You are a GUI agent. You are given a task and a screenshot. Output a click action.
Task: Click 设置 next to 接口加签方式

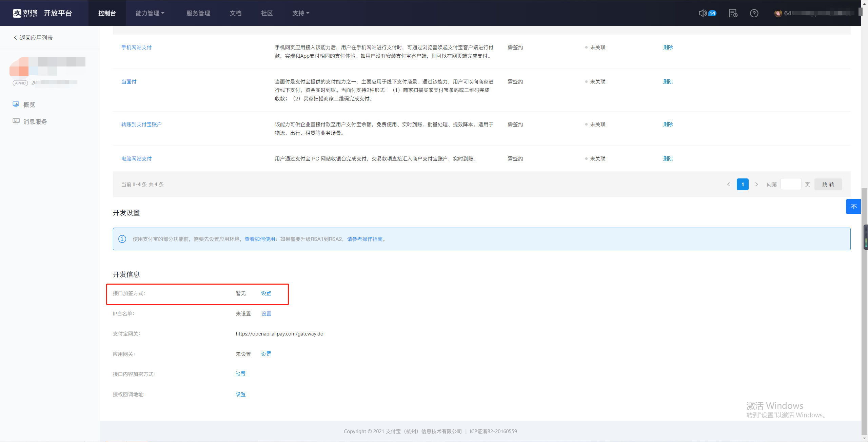point(266,293)
